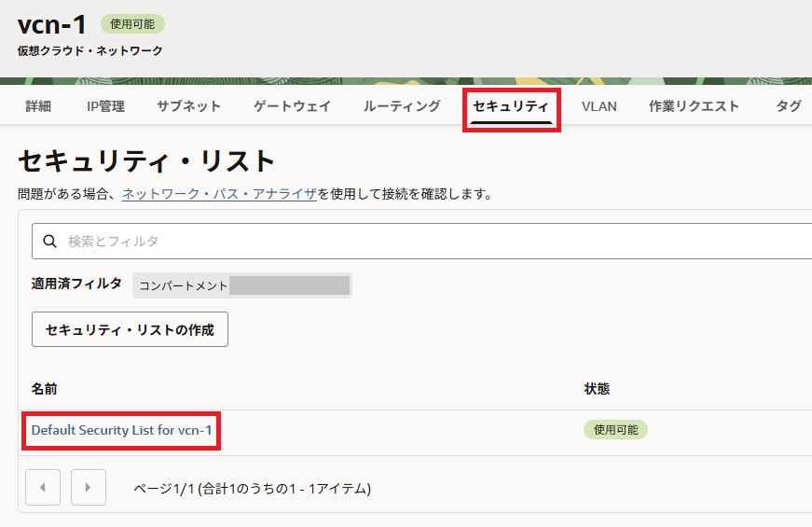Click the 使用可能 badge in the table row

(x=615, y=430)
